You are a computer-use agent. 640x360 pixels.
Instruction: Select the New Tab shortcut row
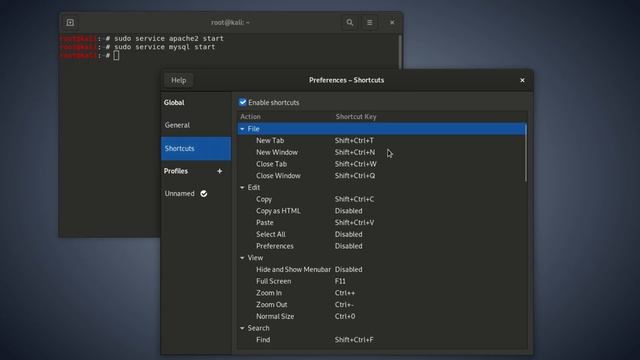382,140
